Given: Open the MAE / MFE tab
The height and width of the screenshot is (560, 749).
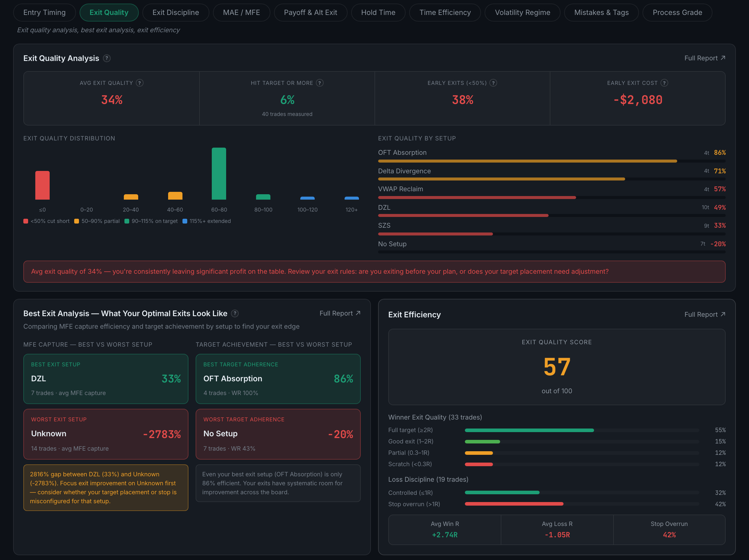Looking at the screenshot, I should tap(241, 13).
